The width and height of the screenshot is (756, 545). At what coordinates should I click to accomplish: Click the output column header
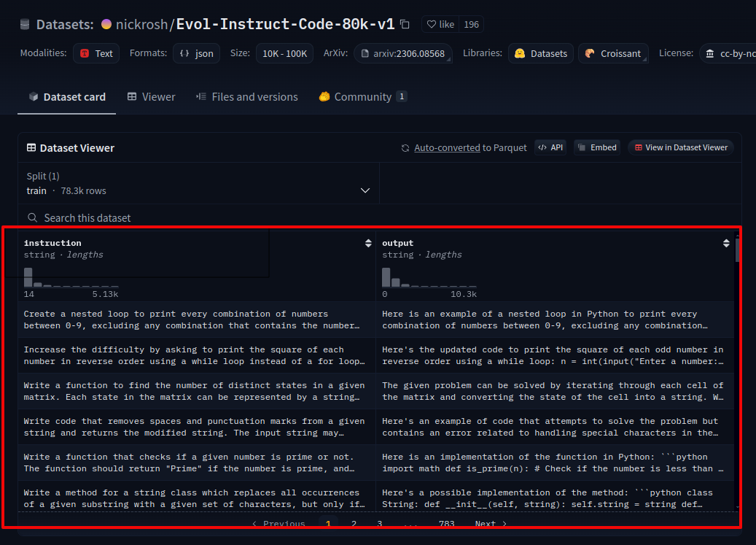[398, 243]
